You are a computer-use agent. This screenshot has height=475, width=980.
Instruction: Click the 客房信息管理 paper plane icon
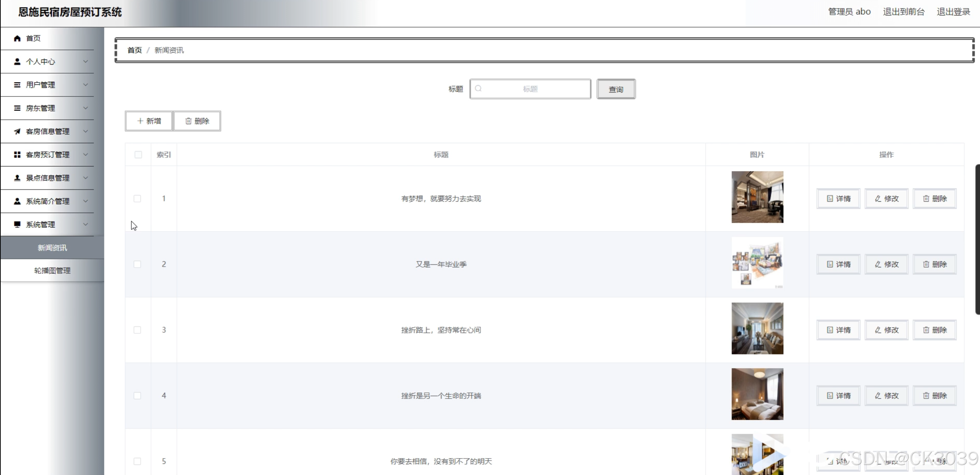click(17, 132)
